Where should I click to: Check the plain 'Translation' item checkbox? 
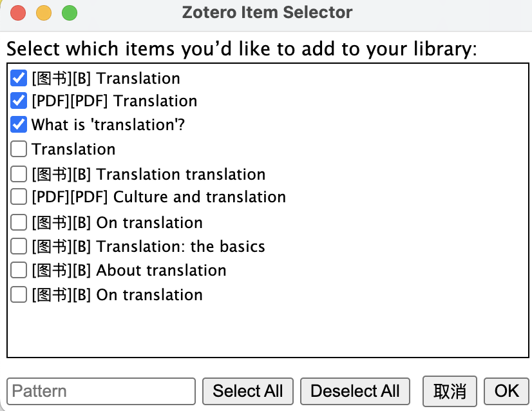[x=19, y=149]
